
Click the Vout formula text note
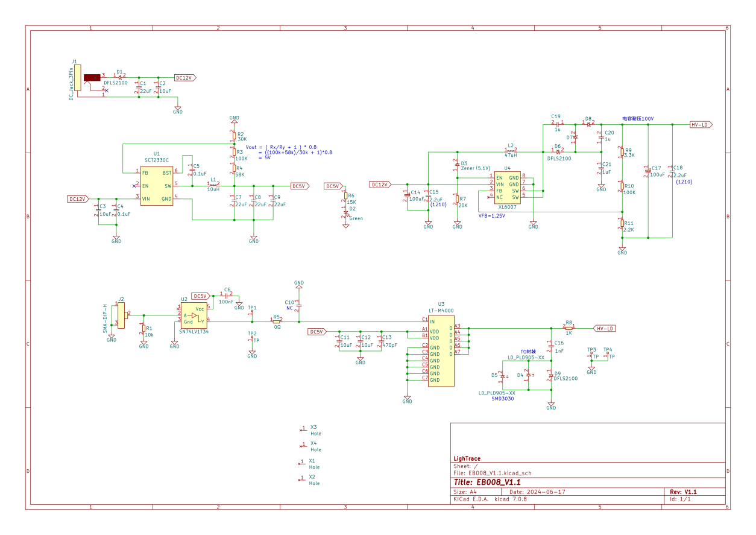click(289, 152)
